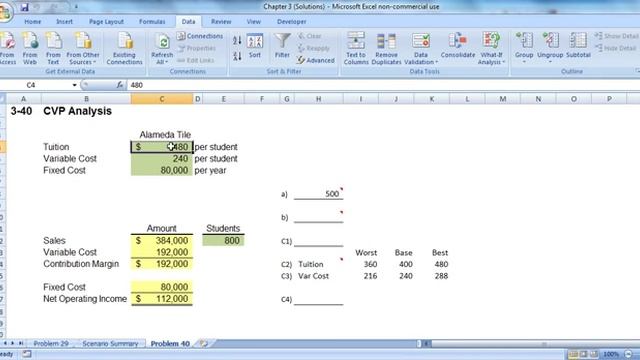The image size is (640, 360).
Task: Open the Ungroup dropdown
Action: tap(550, 48)
